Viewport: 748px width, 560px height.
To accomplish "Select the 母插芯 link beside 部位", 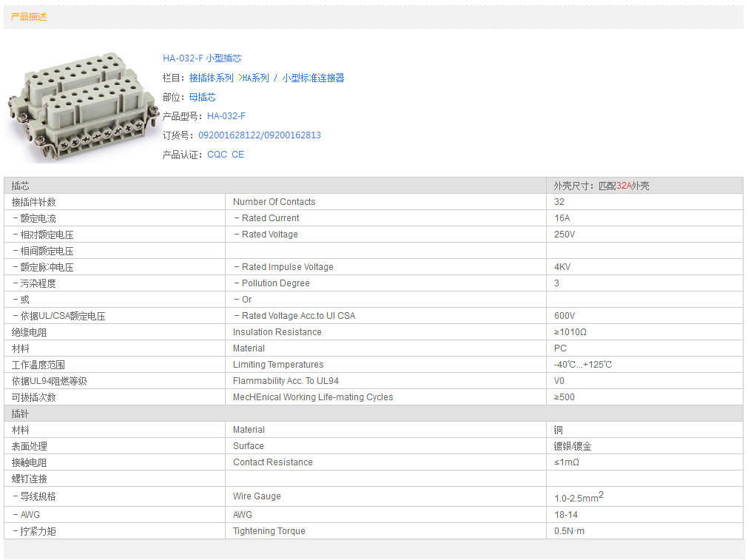I will click(202, 97).
